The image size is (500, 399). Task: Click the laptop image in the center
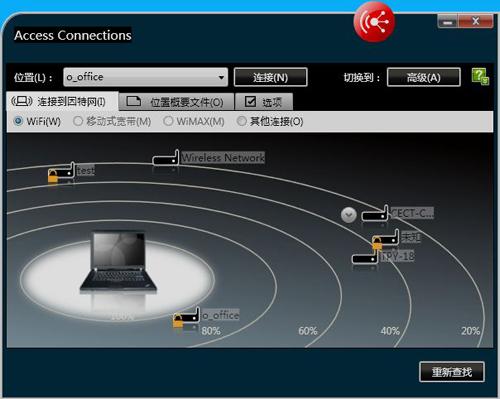[118, 263]
